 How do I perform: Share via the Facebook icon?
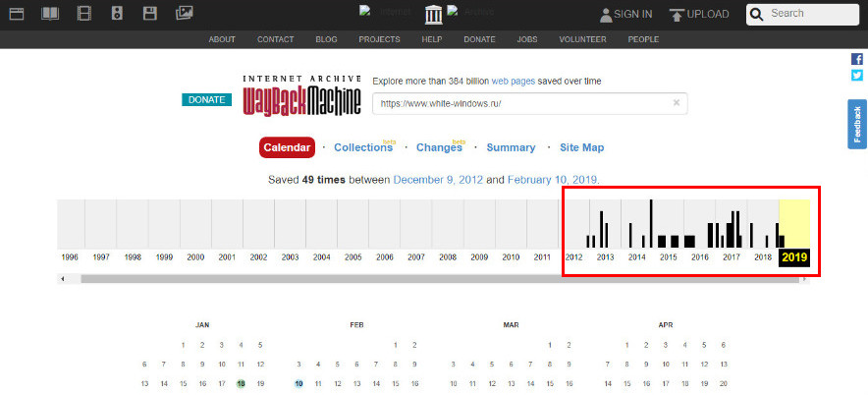(x=857, y=59)
